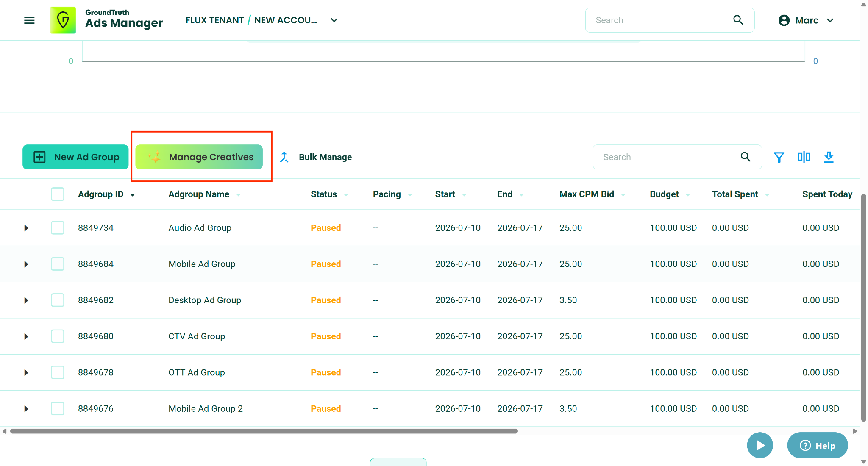Check the Mobile Ad Group 2 checkbox

(58, 408)
